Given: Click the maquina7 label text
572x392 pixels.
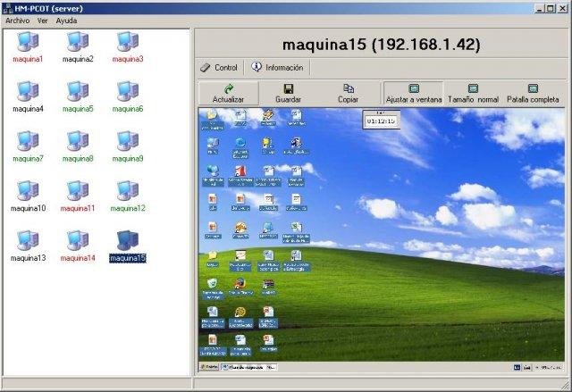Looking at the screenshot, I should 28,158.
